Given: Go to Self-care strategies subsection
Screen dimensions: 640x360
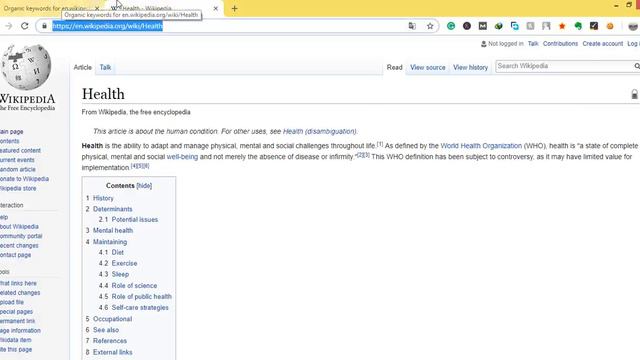Looking at the screenshot, I should pos(140,308).
